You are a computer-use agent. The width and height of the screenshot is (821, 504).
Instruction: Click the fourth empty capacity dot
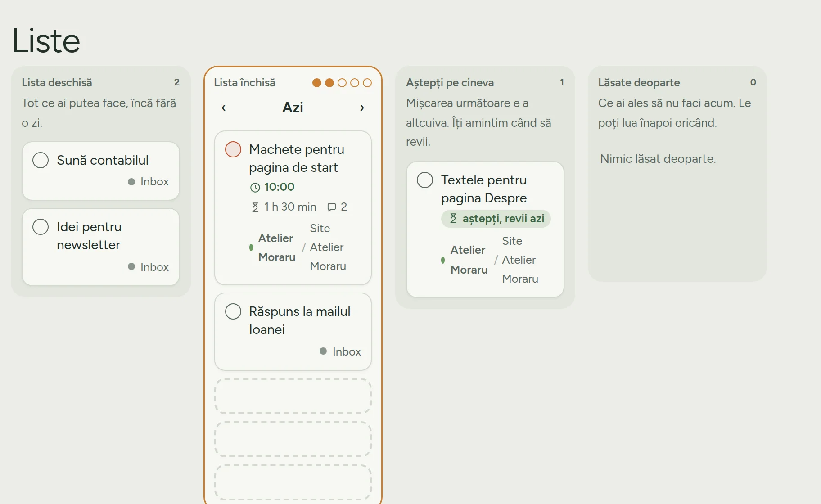pyautogui.click(x=355, y=83)
